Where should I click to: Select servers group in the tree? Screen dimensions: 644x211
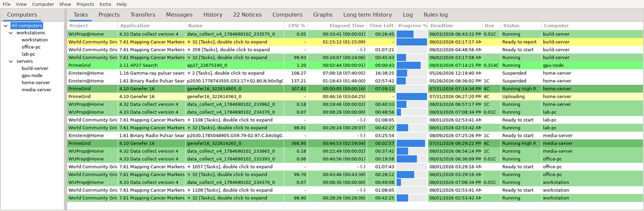click(x=24, y=61)
